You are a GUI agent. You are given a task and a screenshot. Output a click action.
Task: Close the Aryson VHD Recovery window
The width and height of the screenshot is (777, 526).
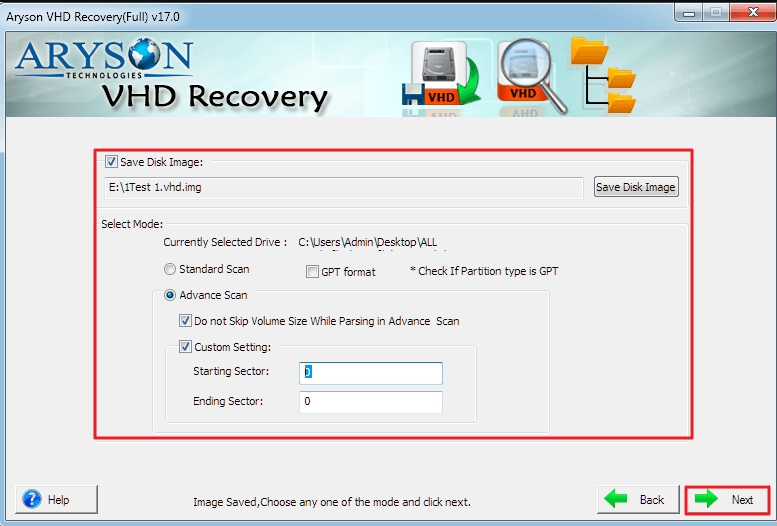[x=753, y=13]
